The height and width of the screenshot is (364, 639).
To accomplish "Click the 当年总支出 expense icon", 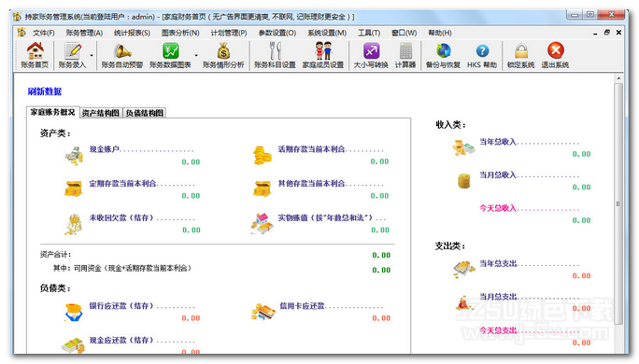I will coord(464,269).
